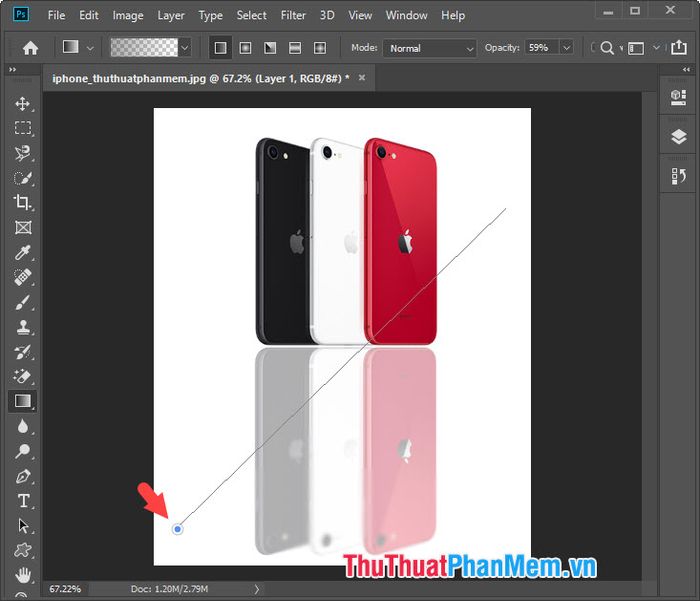Select the Horizontal Type tool
Image resolution: width=700 pixels, height=601 pixels.
[x=22, y=501]
